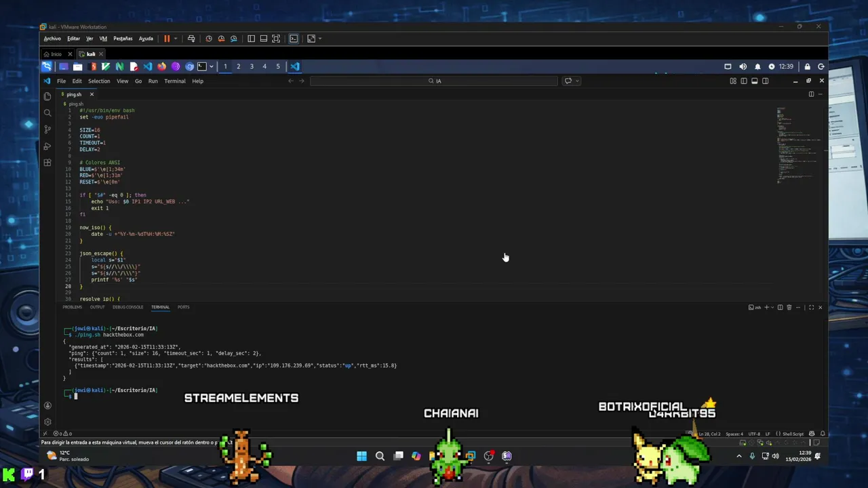This screenshot has height=488, width=868.
Task: Open the VS Code Selection menu
Action: [98, 81]
